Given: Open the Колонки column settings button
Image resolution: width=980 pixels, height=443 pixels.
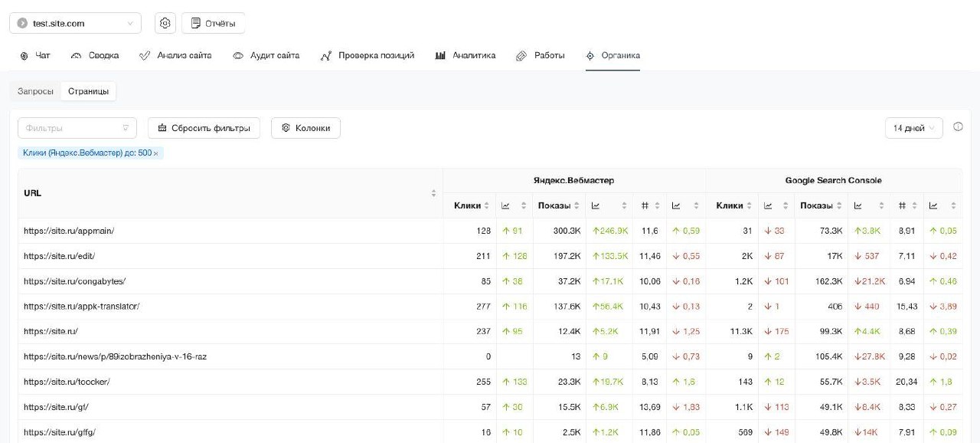Looking at the screenshot, I should pyautogui.click(x=305, y=128).
